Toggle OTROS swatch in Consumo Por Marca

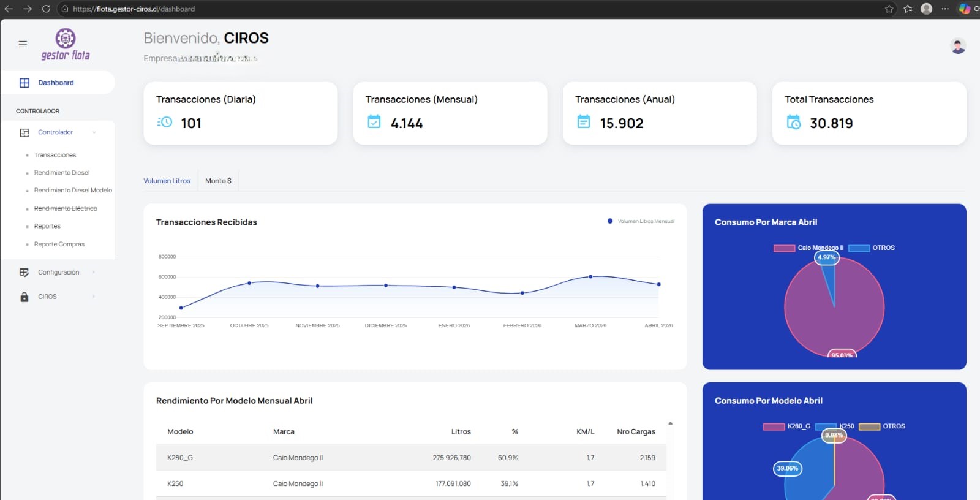859,248
